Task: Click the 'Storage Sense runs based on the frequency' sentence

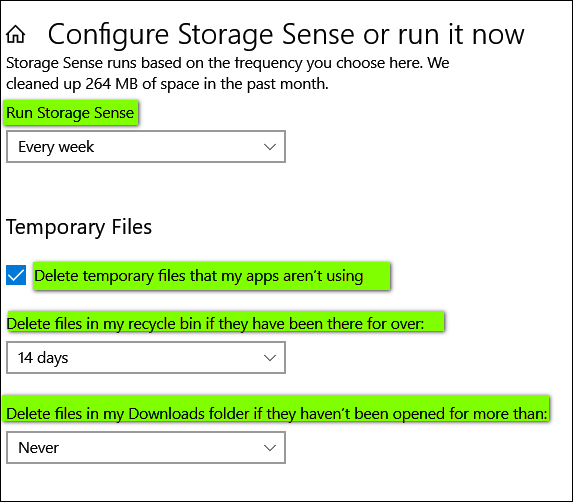Action: coord(228,63)
